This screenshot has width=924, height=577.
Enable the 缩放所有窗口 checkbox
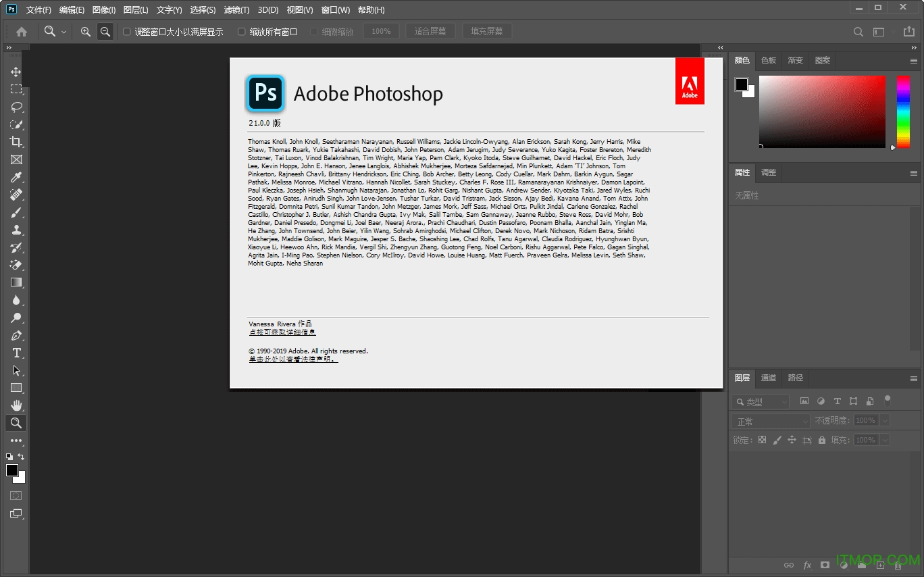pyautogui.click(x=240, y=31)
